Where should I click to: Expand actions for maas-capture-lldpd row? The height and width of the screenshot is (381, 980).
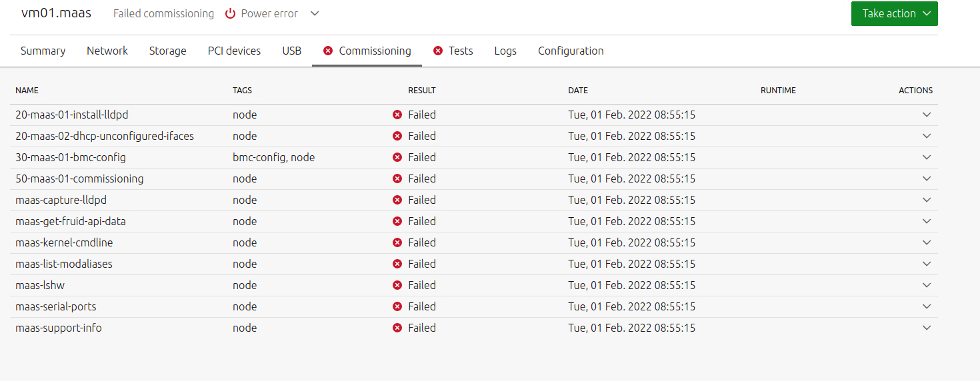point(926,200)
